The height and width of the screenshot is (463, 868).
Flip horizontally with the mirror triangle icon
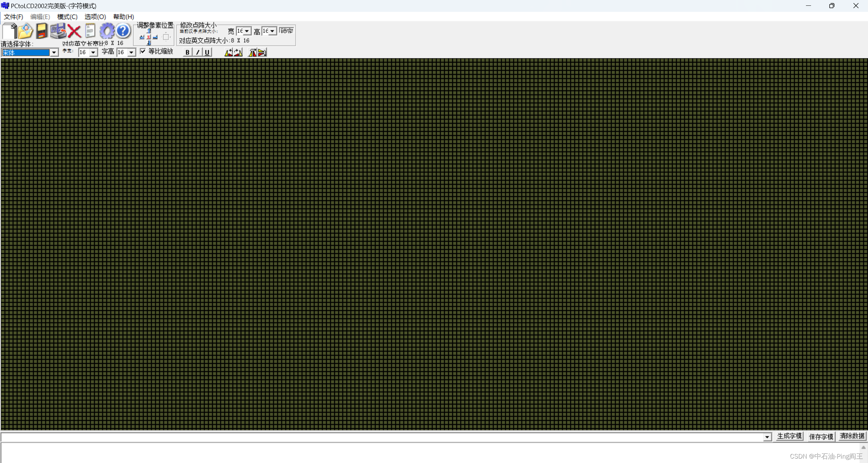pos(253,52)
